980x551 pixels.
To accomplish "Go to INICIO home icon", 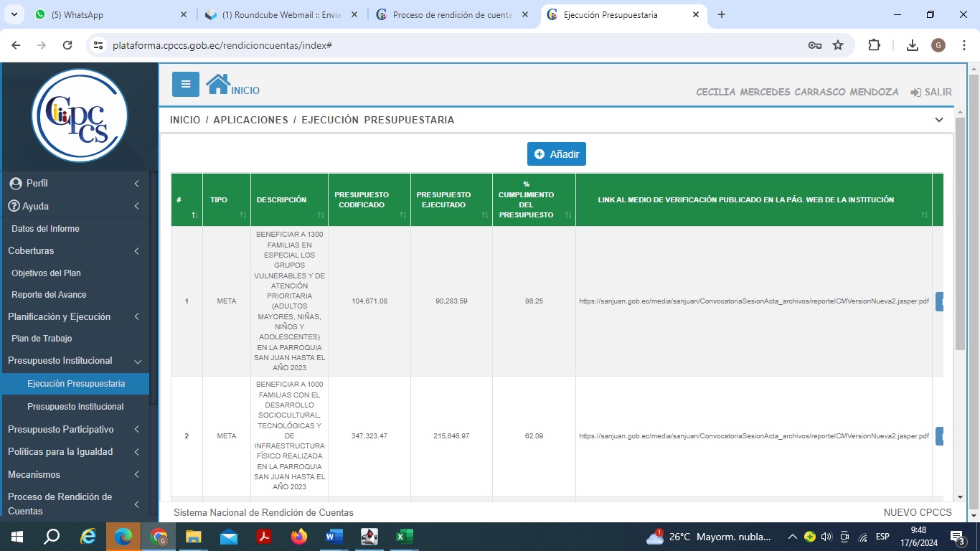I will [218, 85].
